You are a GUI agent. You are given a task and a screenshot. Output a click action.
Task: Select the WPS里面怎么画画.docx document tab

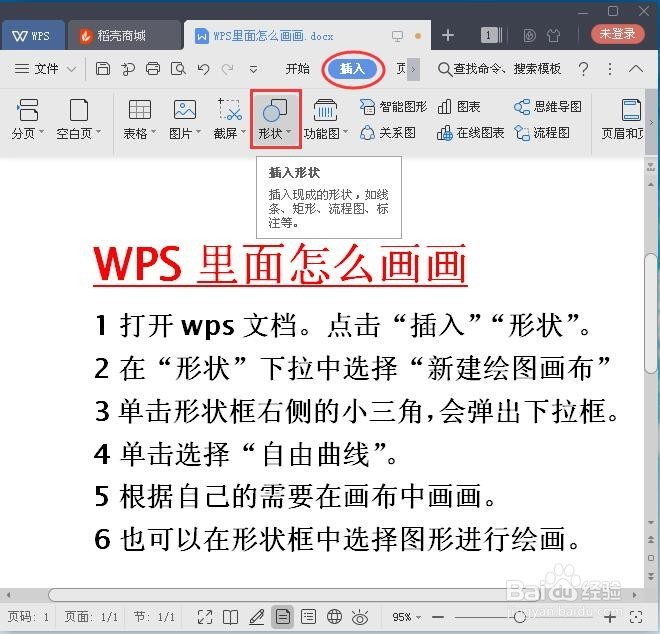(x=306, y=36)
